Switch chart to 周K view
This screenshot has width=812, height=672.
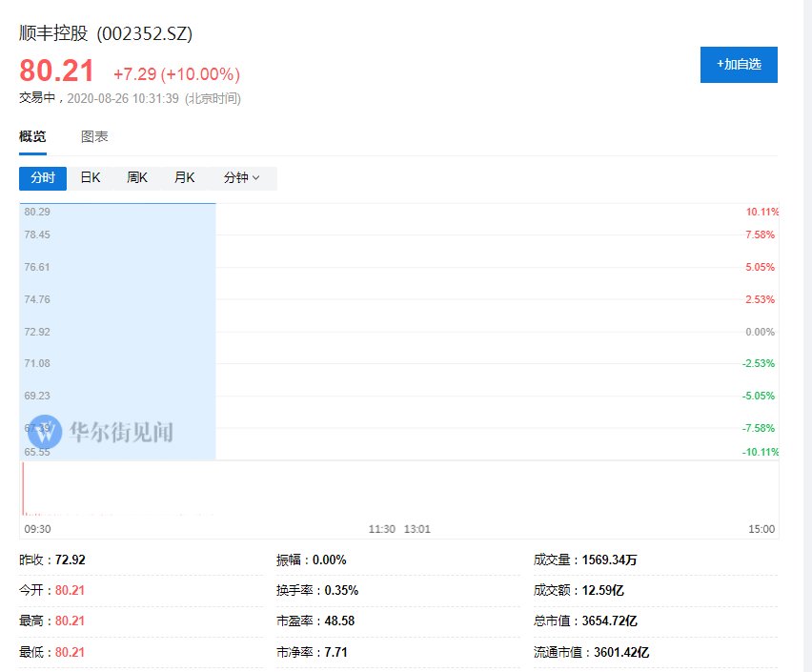[137, 178]
